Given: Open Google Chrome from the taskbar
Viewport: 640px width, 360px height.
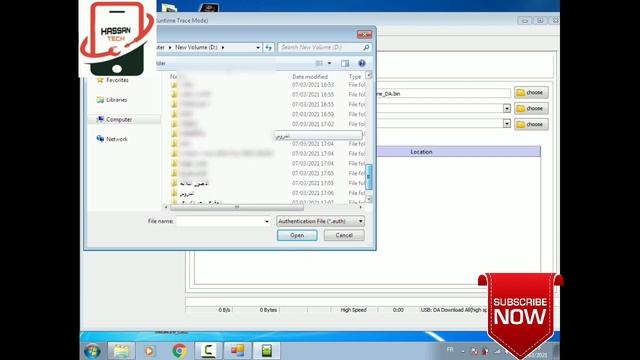Looking at the screenshot, I should pyautogui.click(x=179, y=351).
